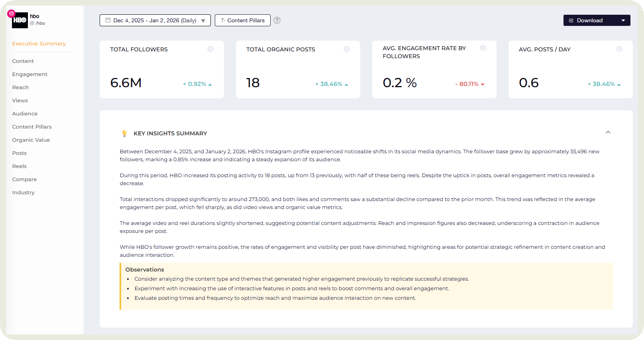Click the sparkle icon on Content Pillars button

click(223, 20)
